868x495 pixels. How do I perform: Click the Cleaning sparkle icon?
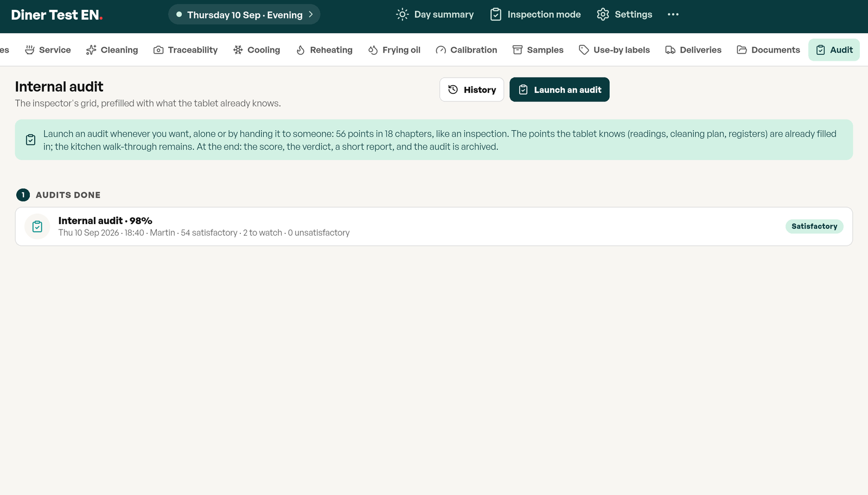click(x=91, y=50)
